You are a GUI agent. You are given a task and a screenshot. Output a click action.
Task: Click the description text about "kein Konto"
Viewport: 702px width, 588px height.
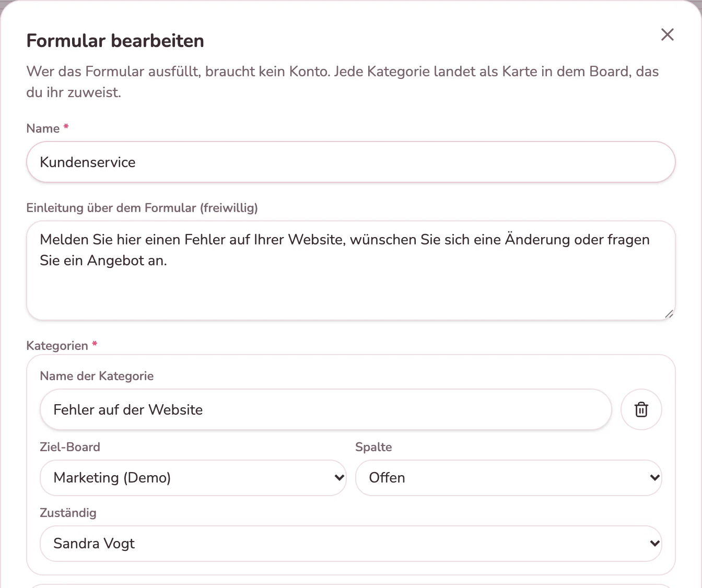343,81
